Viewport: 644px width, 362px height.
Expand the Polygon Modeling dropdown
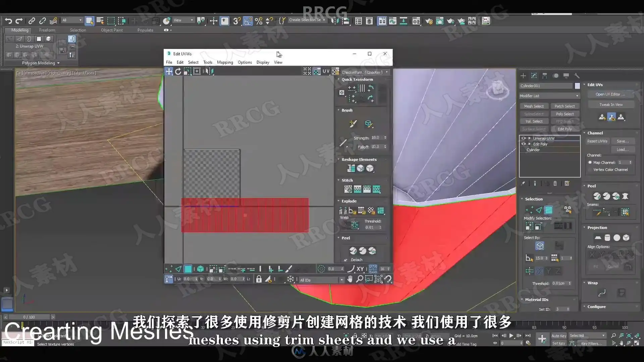(x=41, y=63)
